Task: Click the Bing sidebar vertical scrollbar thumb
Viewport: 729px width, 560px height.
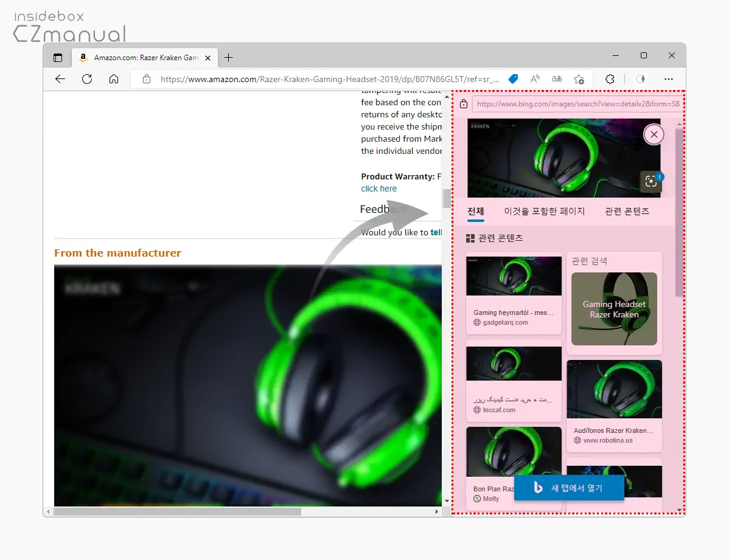Action: pyautogui.click(x=679, y=212)
